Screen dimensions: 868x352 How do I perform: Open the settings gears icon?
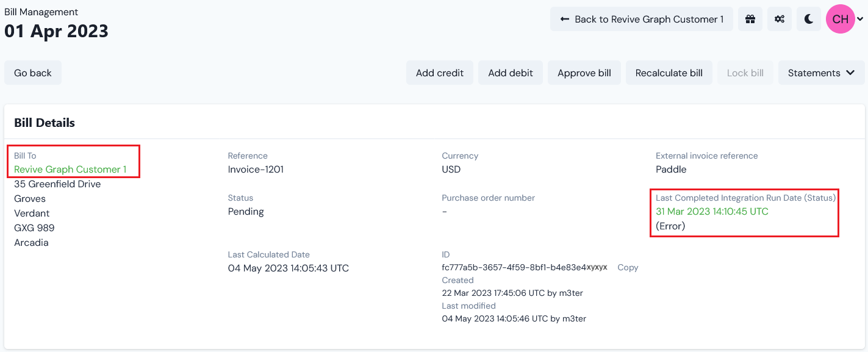click(780, 19)
